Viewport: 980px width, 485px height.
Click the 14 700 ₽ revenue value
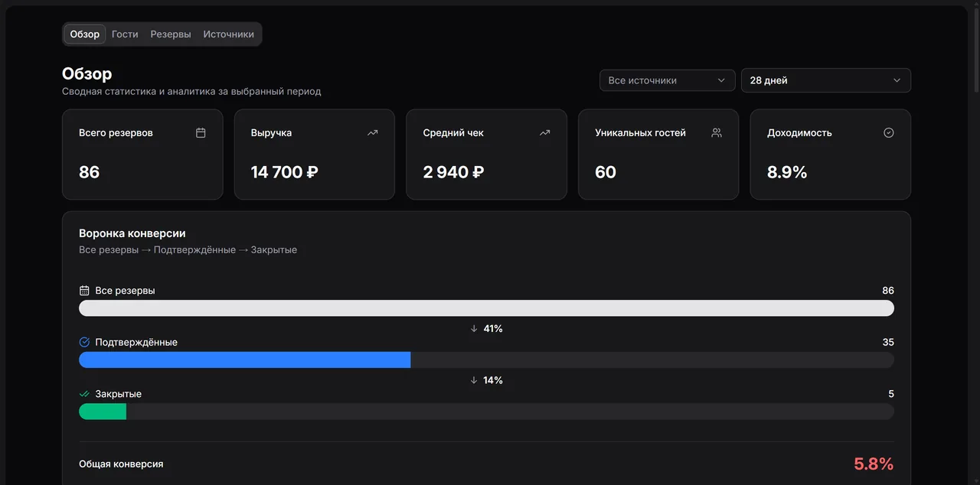coord(285,172)
